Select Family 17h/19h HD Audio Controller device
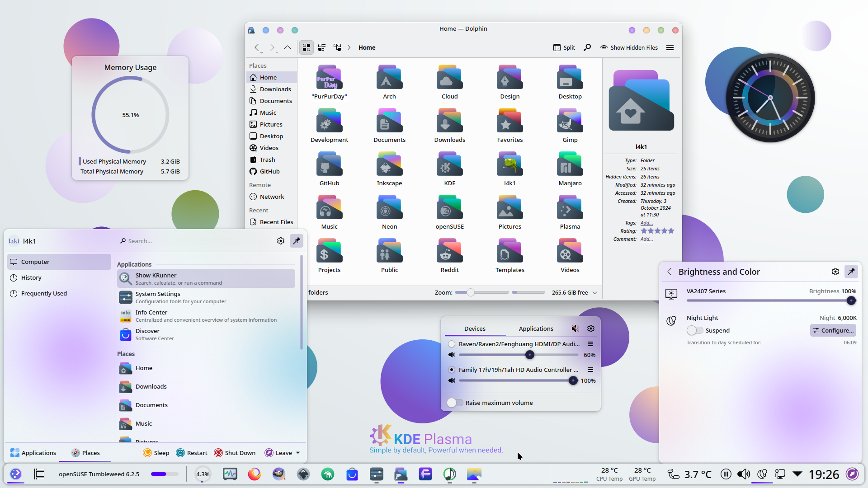 pyautogui.click(x=452, y=370)
